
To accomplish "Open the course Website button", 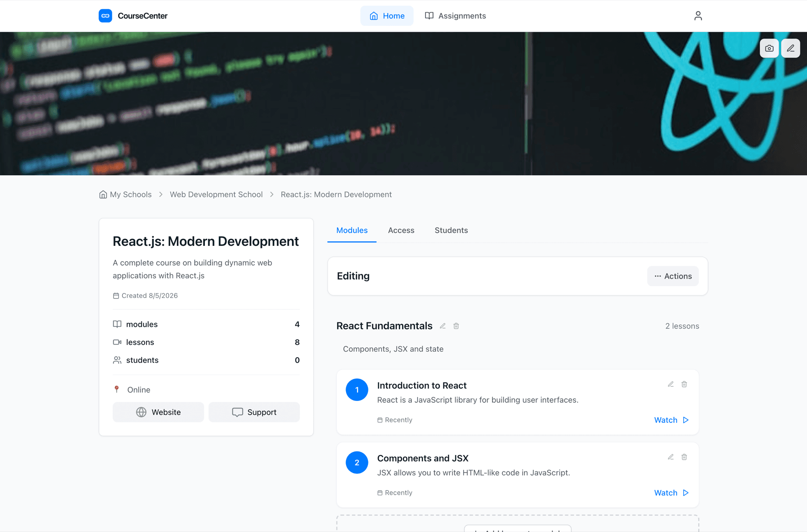I will point(158,412).
